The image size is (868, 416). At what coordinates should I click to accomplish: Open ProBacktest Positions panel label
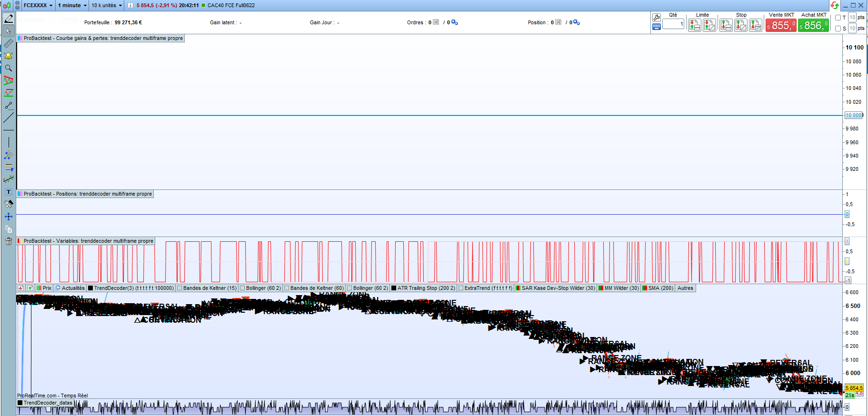tap(85, 194)
